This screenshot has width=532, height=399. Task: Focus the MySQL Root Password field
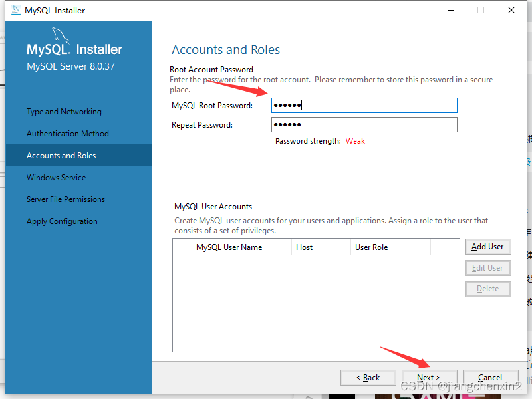click(x=364, y=106)
